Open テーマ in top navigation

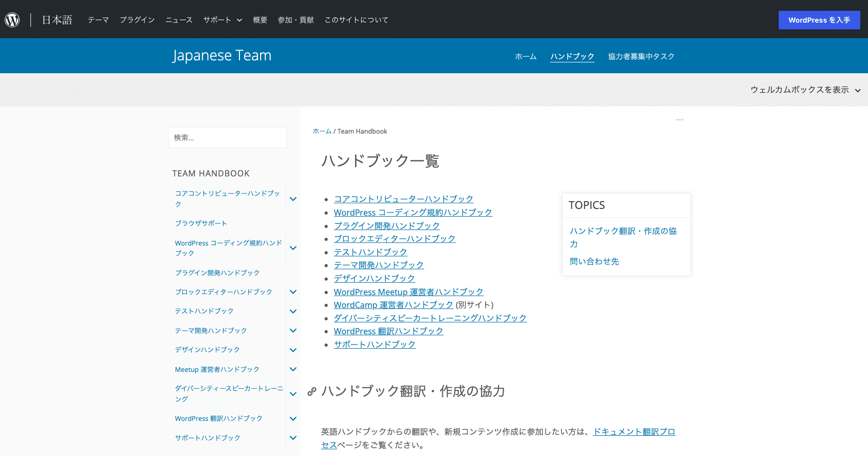click(98, 20)
